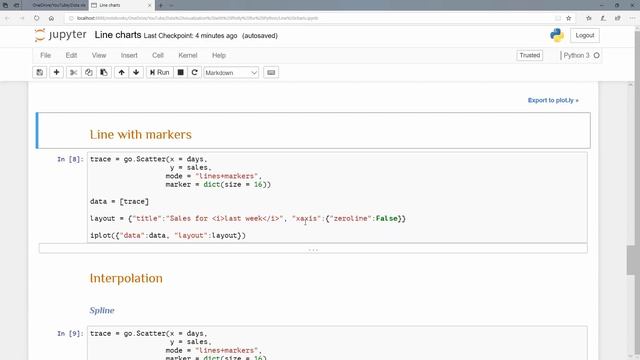This screenshot has width=640, height=360.
Task: Open the browser settings and more menu
Action: 633,18
